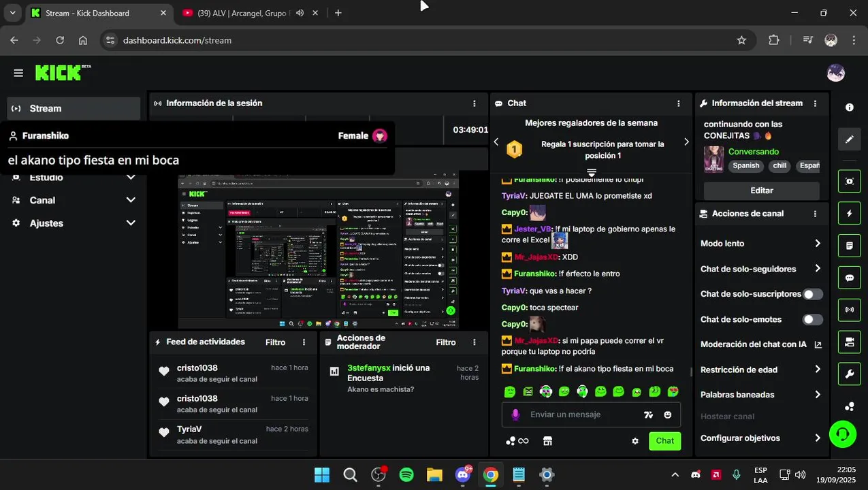This screenshot has width=868, height=490.
Task: Click the channel points infinity icon below chat
Action: click(517, 441)
